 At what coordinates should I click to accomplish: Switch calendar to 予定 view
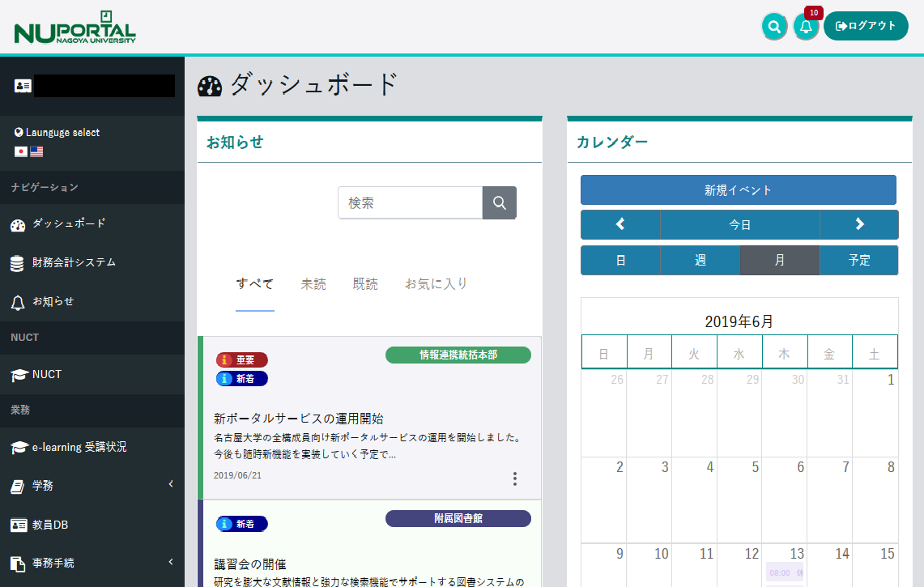pos(859,261)
